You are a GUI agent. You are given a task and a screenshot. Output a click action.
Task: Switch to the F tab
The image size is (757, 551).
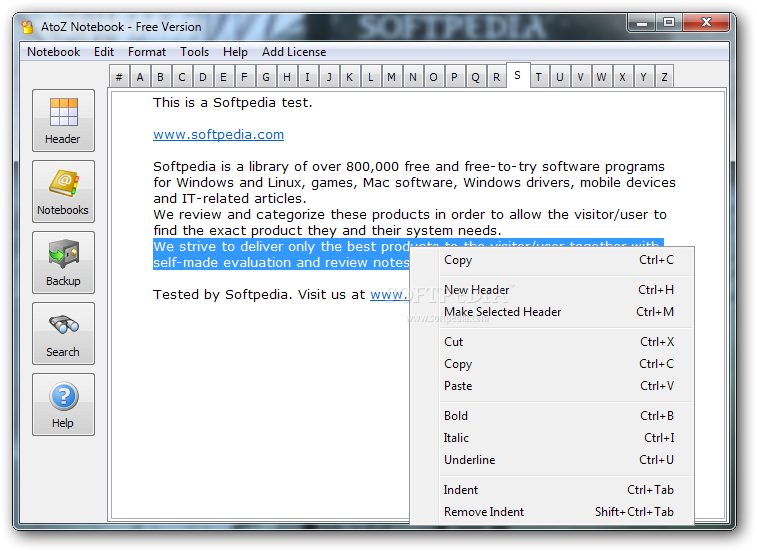tap(244, 77)
